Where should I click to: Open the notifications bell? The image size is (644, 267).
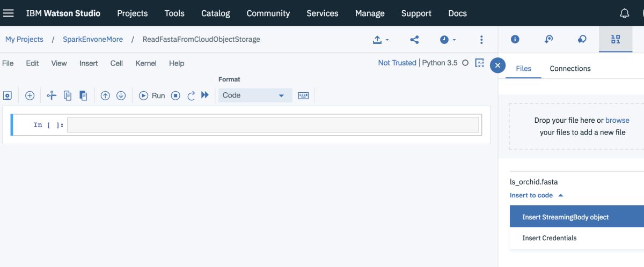tap(625, 13)
